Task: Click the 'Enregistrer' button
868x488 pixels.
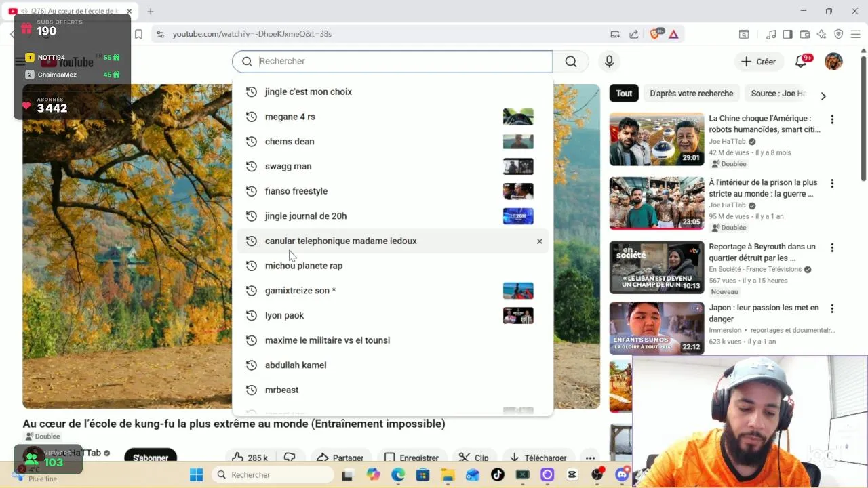Action: coord(412,457)
